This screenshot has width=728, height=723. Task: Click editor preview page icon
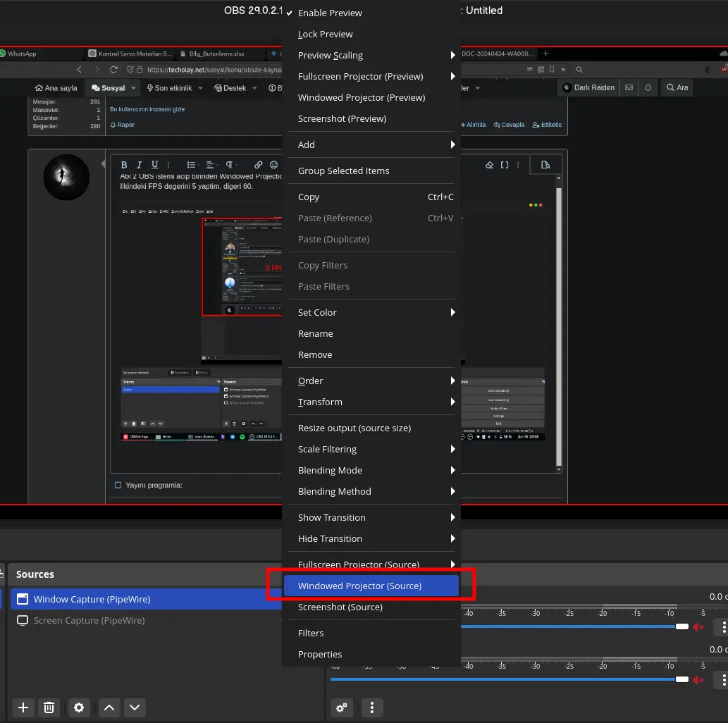(545, 165)
